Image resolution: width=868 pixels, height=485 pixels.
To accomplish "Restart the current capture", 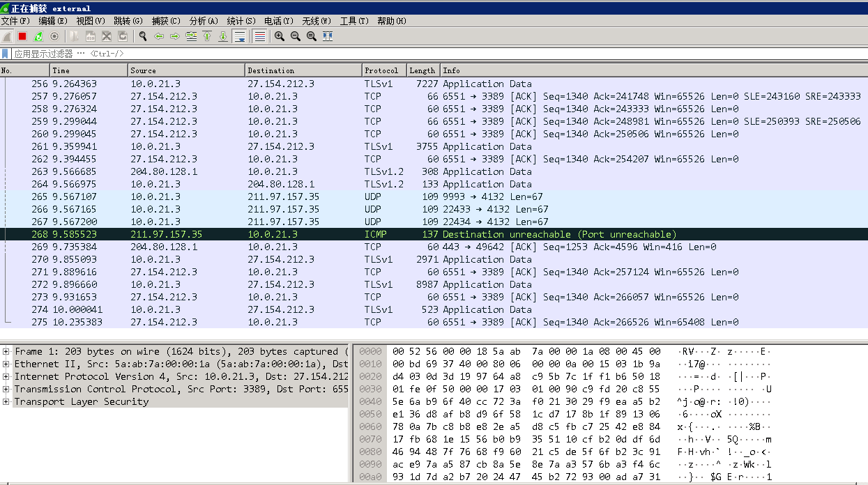I will pyautogui.click(x=38, y=36).
